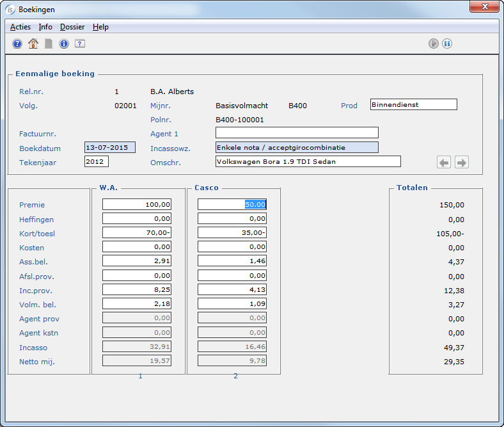Click the gray document icon in toolbar

[x=49, y=44]
